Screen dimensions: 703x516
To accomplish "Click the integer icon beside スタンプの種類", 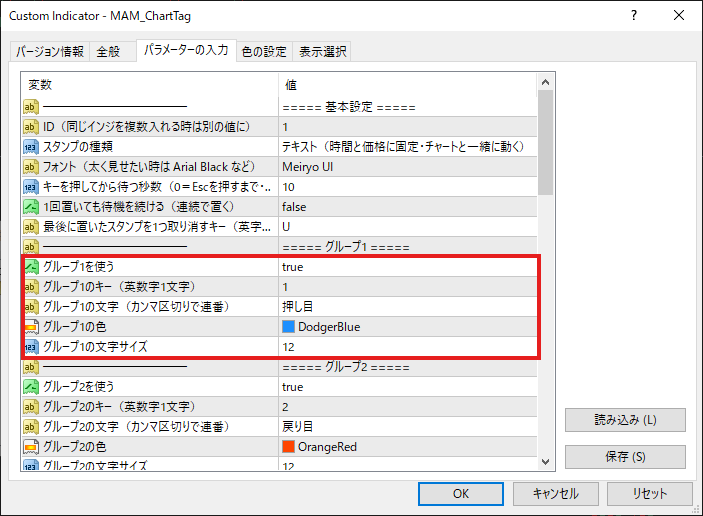I will (30, 147).
